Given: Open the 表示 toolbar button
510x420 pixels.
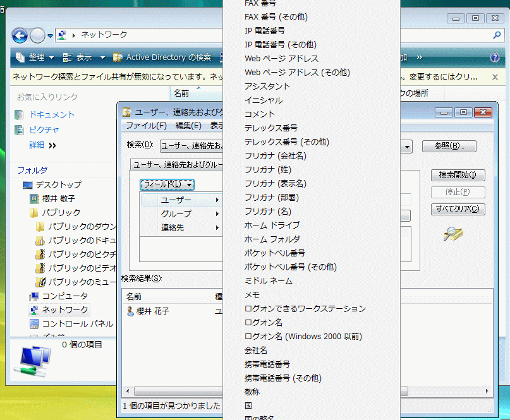Looking at the screenshot, I should [77, 57].
